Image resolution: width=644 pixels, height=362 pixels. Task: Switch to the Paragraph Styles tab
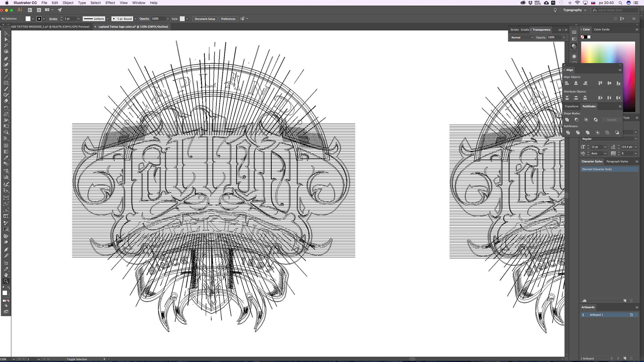(x=617, y=162)
